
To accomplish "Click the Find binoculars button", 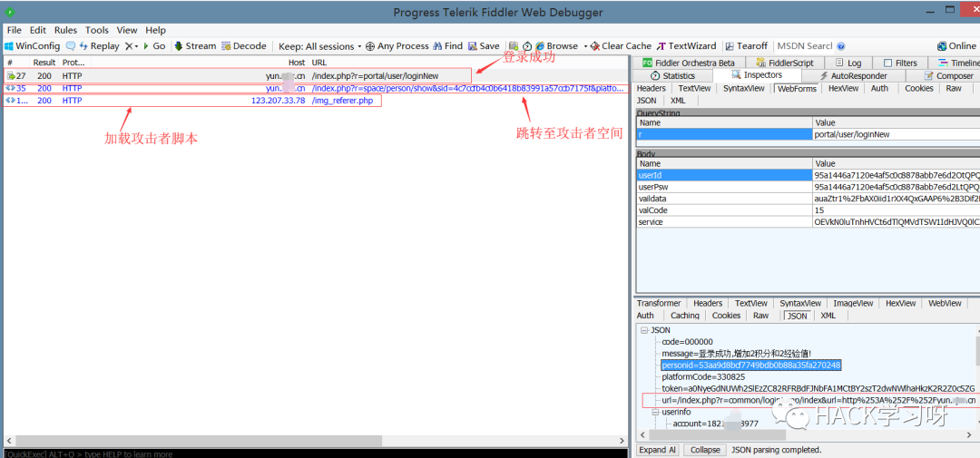I will [x=448, y=46].
